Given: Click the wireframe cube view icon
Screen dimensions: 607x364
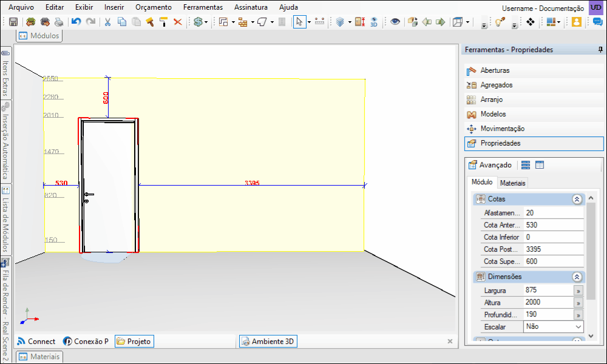Looking at the screenshot, I should click(458, 22).
